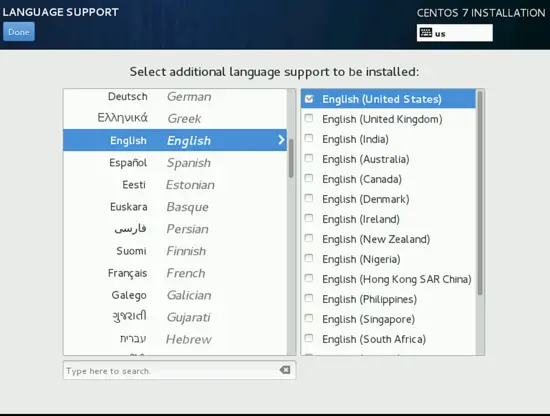The width and height of the screenshot is (550, 416).
Task: Click the Done button
Action: [x=19, y=32]
